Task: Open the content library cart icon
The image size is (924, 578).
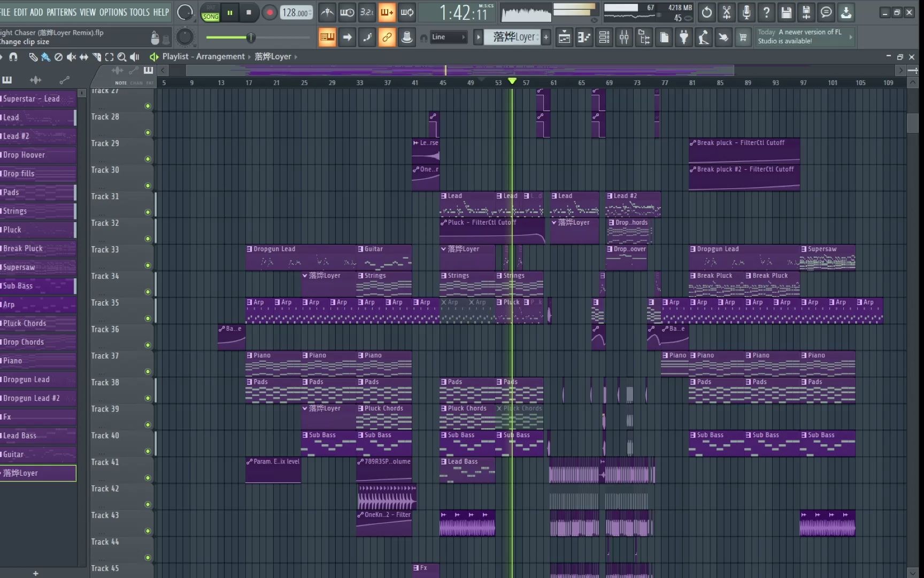Action: click(x=743, y=37)
